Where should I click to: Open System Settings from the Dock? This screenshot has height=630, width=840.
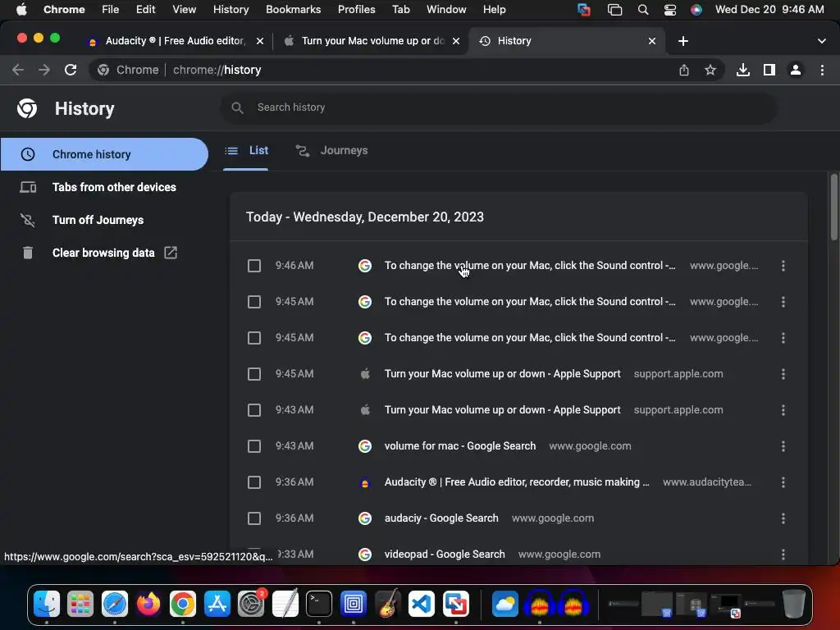(251, 604)
